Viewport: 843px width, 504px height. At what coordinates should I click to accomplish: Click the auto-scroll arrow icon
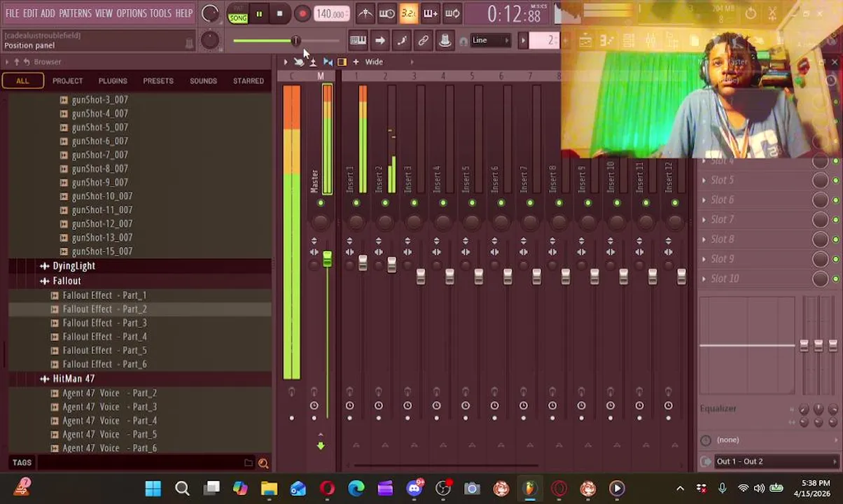(x=379, y=41)
